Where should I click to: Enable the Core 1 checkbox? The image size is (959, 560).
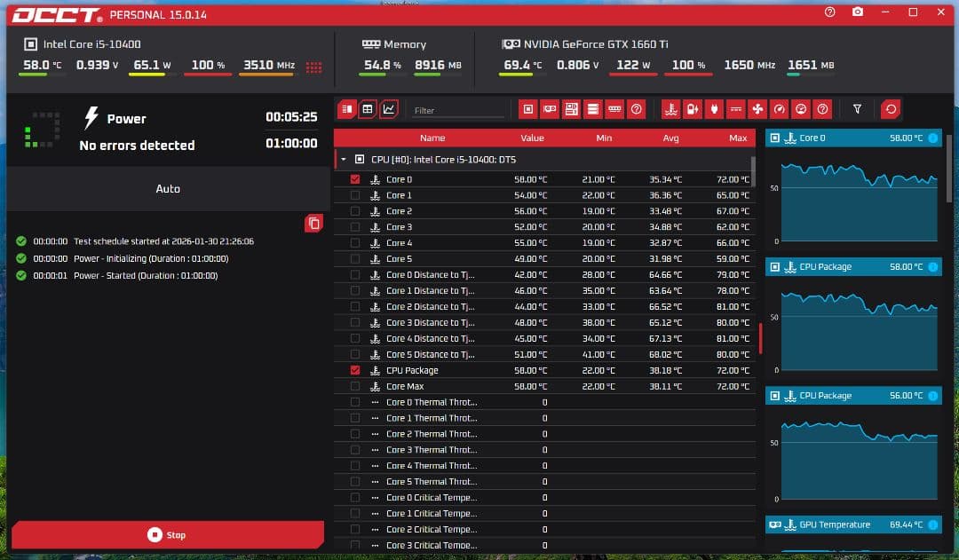(x=355, y=195)
